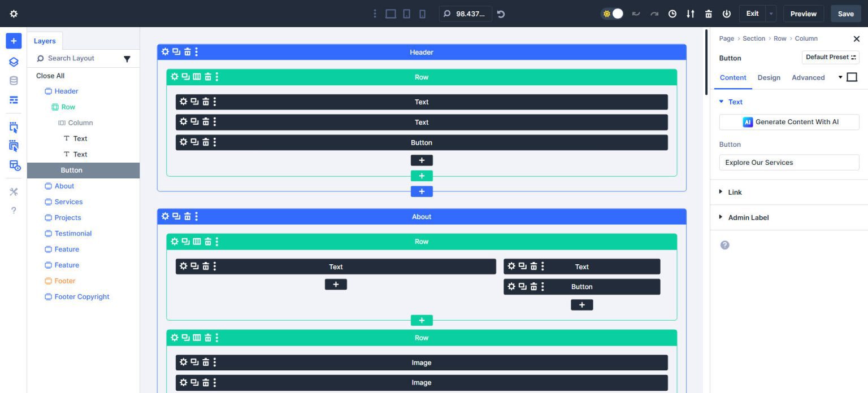The height and width of the screenshot is (393, 868).
Task: Select Column layer under Row
Action: pos(80,123)
